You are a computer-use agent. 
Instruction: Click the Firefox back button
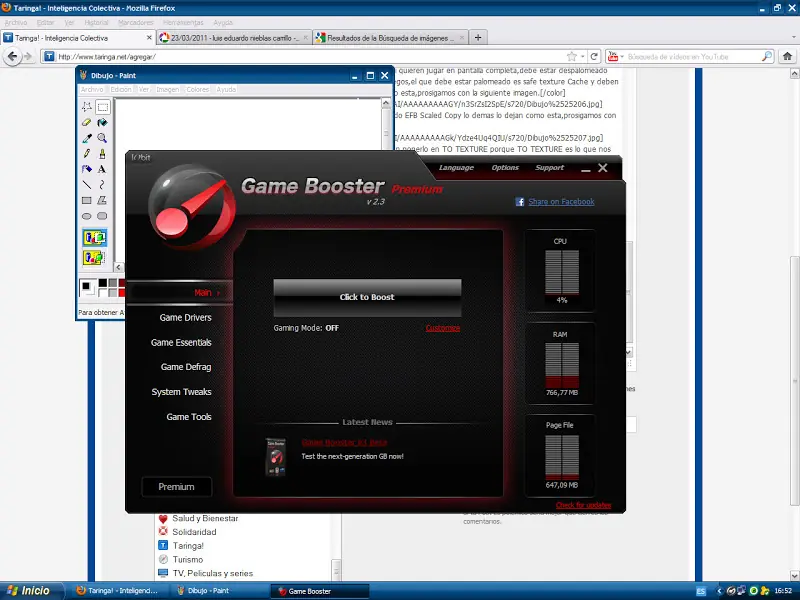pyautogui.click(x=12, y=56)
